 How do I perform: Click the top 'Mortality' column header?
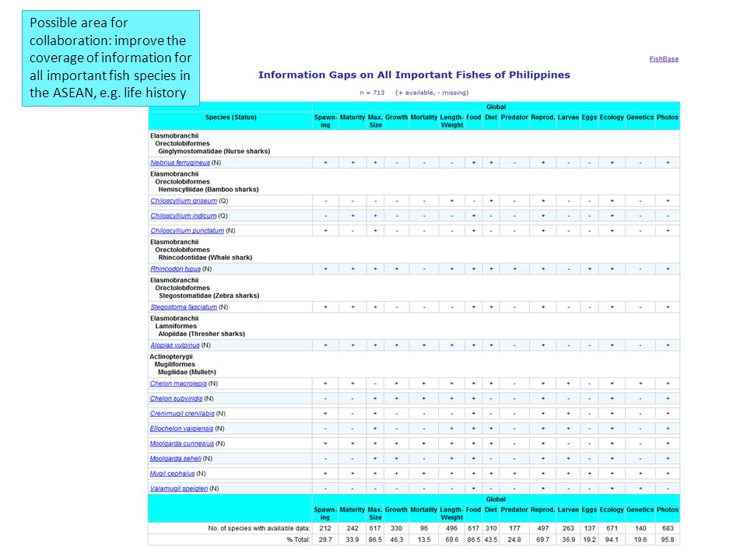[x=423, y=117]
